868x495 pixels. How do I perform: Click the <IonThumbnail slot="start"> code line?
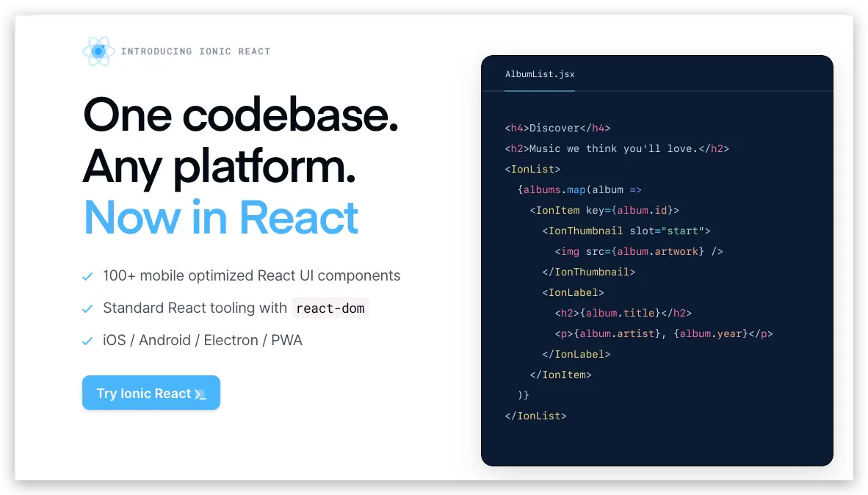coord(626,231)
